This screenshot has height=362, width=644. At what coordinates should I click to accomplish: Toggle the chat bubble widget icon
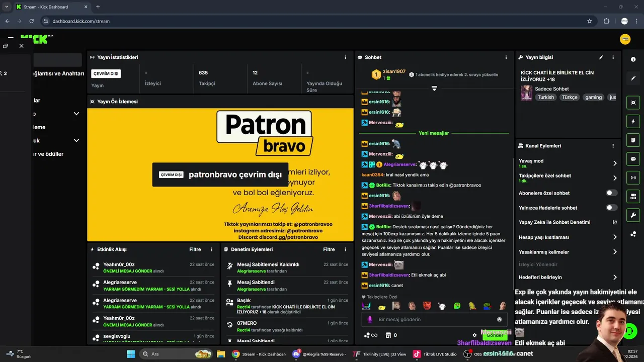click(x=633, y=159)
